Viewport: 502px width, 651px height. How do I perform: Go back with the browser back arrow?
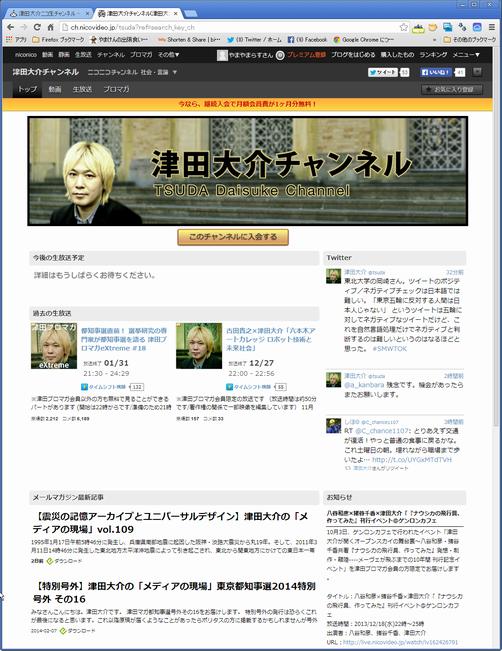(x=10, y=27)
